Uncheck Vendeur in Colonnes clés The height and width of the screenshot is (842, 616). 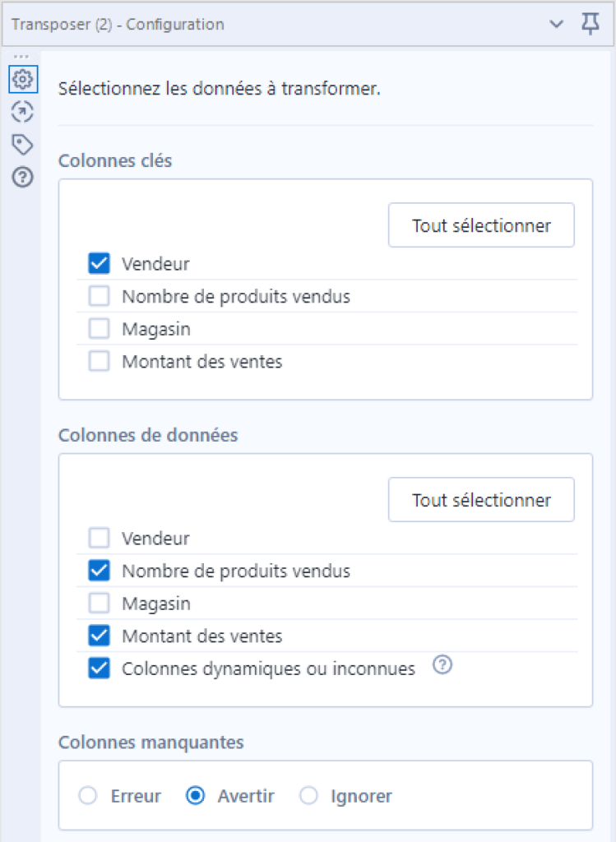point(100,263)
